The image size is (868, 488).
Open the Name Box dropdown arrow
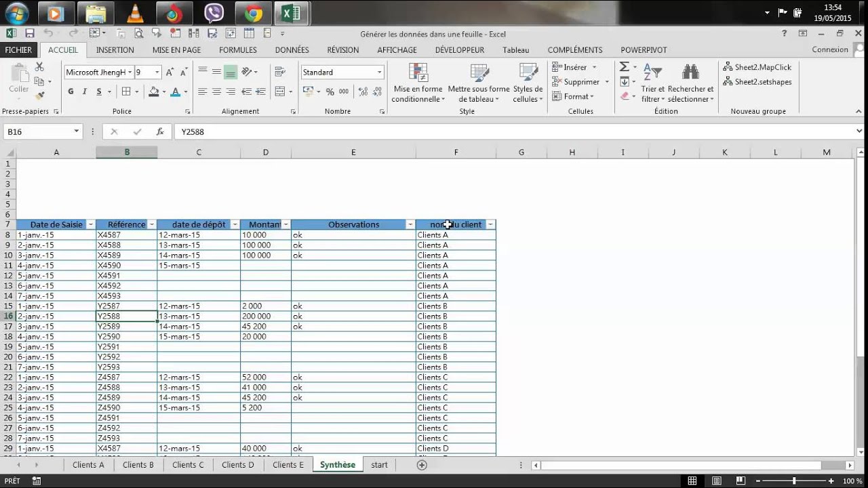coord(77,131)
